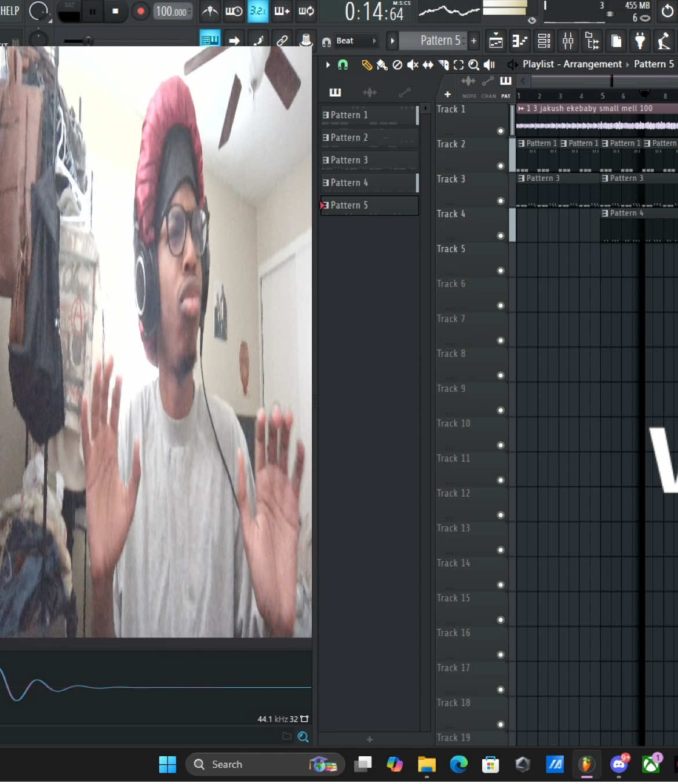
Task: Open the Playlist view icon
Action: point(496,41)
